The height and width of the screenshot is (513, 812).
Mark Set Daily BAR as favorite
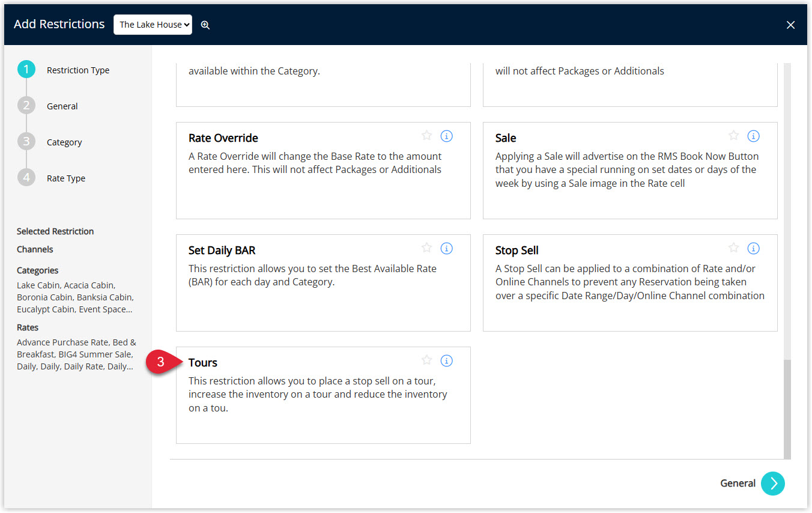click(426, 248)
